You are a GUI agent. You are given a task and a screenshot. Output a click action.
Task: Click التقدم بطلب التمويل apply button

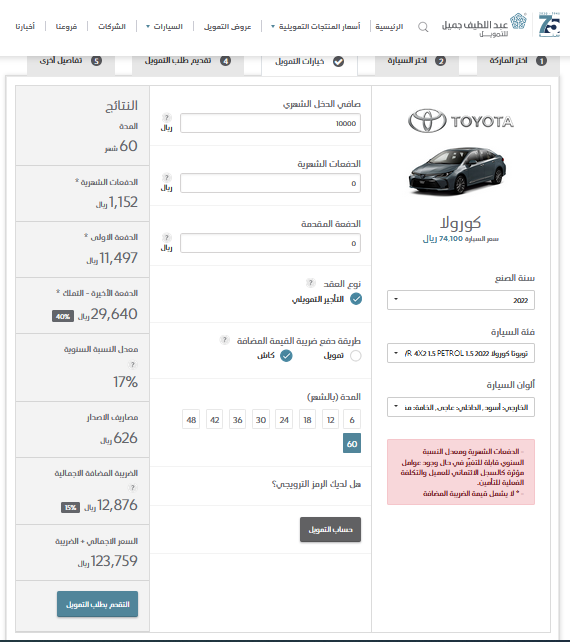coord(97,604)
